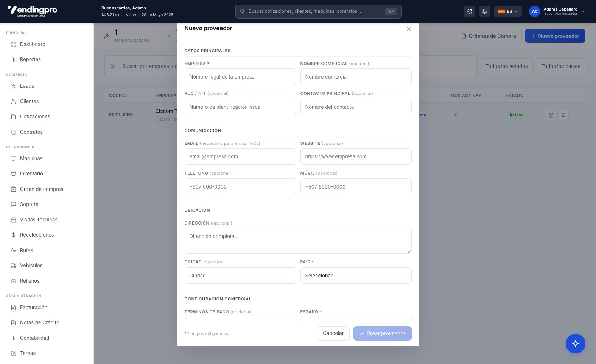Expand the Adams Caballero user menu
Image resolution: width=596 pixels, height=364 pixels.
pos(557,11)
